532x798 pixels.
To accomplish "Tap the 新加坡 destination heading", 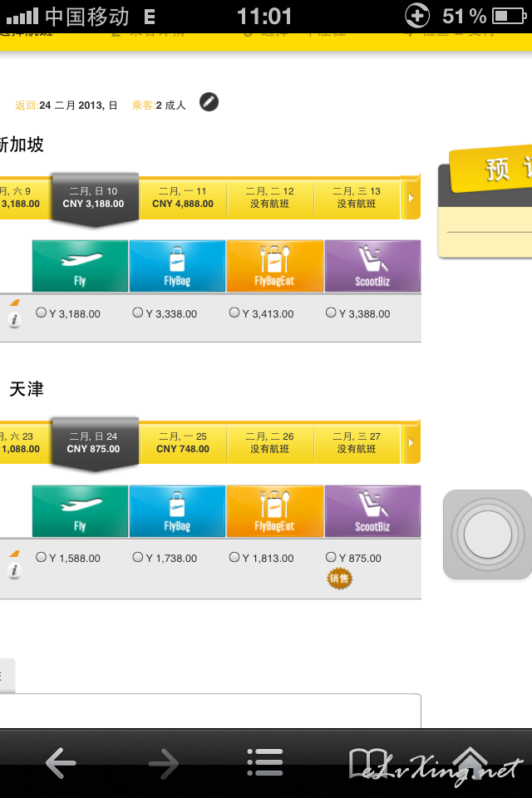I will [x=22, y=145].
